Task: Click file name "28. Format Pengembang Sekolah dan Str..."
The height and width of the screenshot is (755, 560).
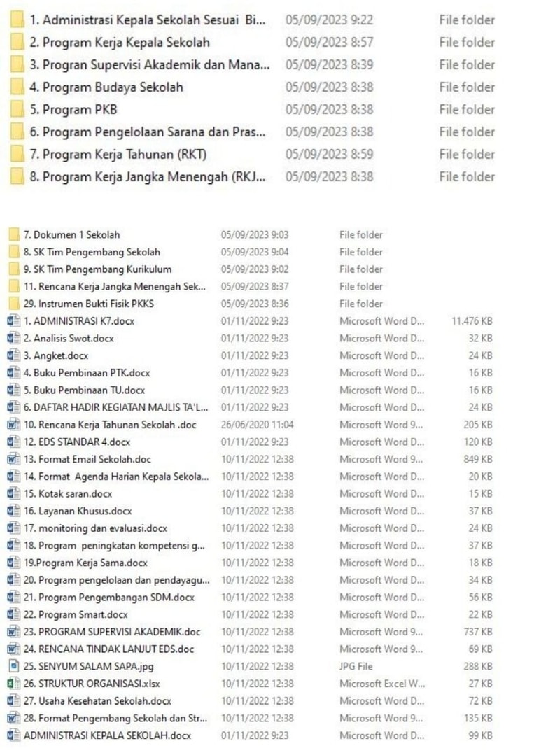Action: click(x=115, y=719)
